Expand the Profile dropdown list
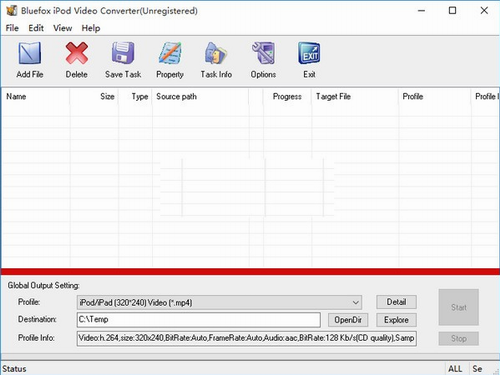Image resolution: width=500 pixels, height=375 pixels. coord(356,303)
